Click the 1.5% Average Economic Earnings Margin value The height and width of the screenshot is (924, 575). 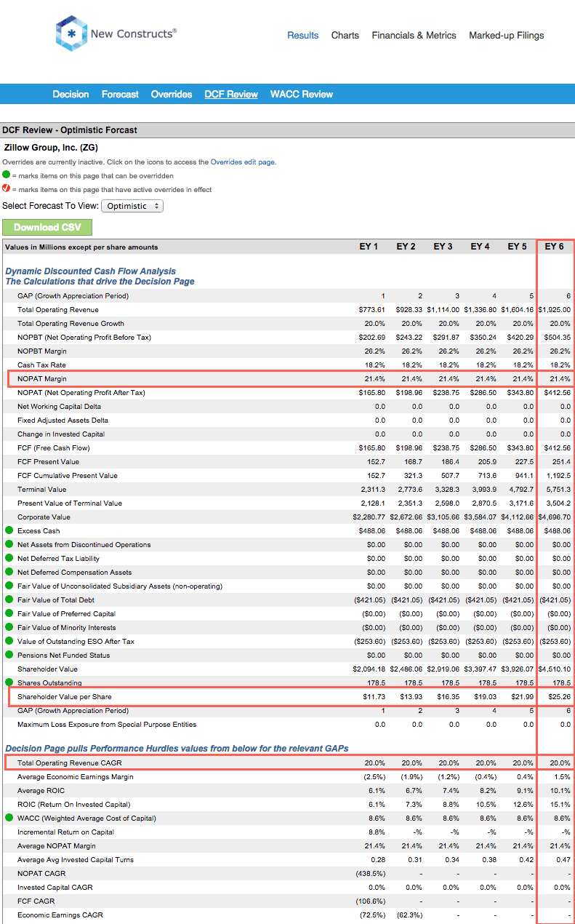tap(563, 776)
